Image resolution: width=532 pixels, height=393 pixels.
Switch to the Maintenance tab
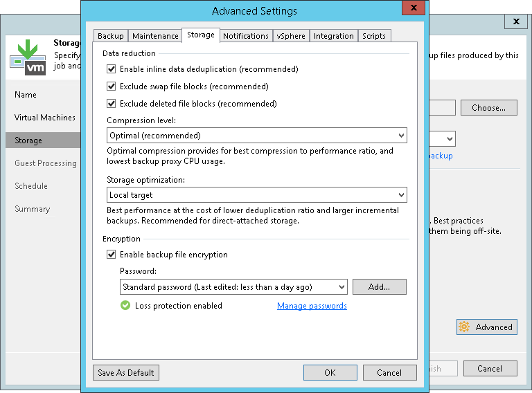point(155,36)
